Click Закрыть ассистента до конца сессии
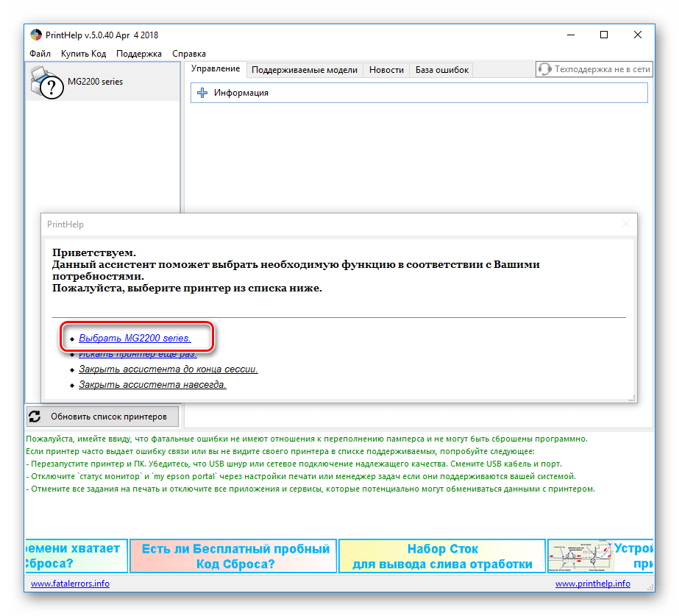 pyautogui.click(x=168, y=369)
